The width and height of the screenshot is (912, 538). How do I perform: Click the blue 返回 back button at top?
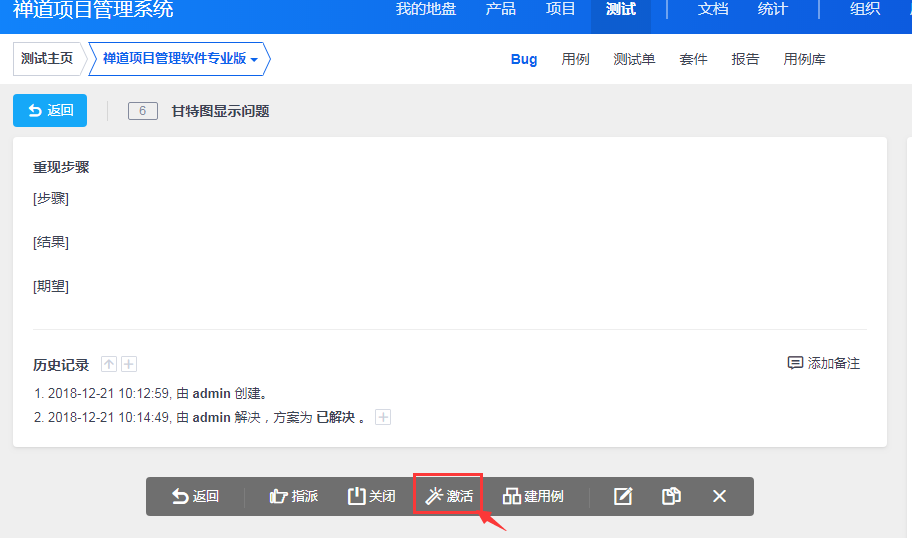point(50,111)
